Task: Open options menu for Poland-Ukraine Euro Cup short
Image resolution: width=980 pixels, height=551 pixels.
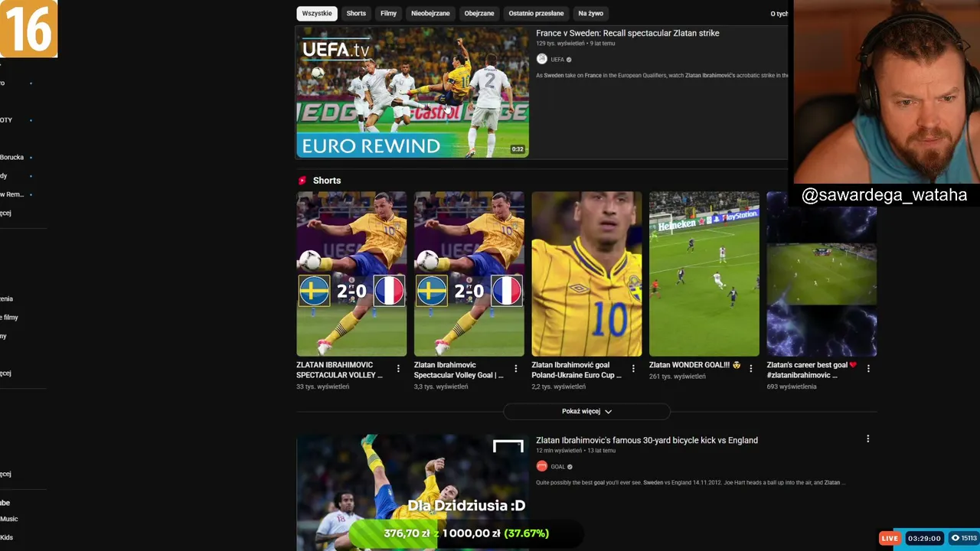Action: 633,369
